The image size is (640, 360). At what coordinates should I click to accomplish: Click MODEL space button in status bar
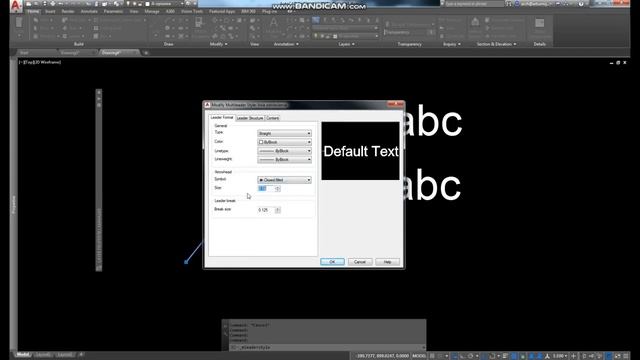point(419,356)
